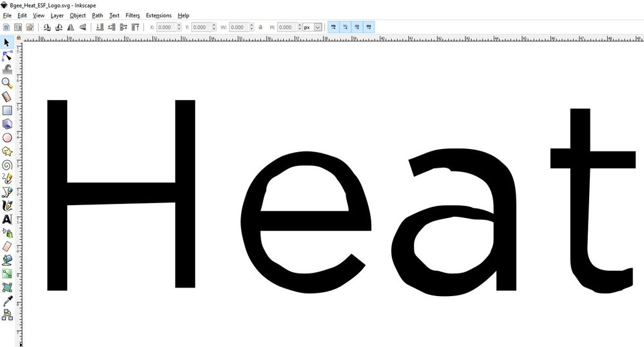Click the X field stepper arrows
The image size is (644, 347).
(x=179, y=27)
